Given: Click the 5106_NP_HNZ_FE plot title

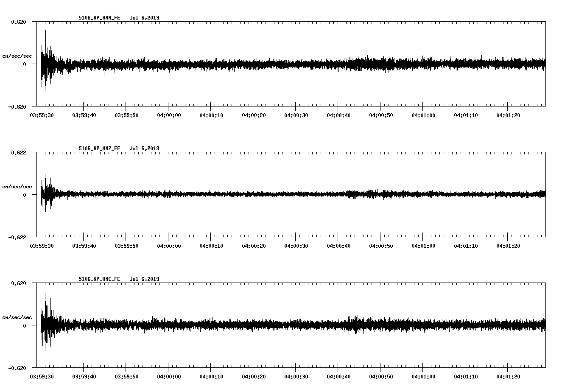Looking at the screenshot, I should point(99,148).
